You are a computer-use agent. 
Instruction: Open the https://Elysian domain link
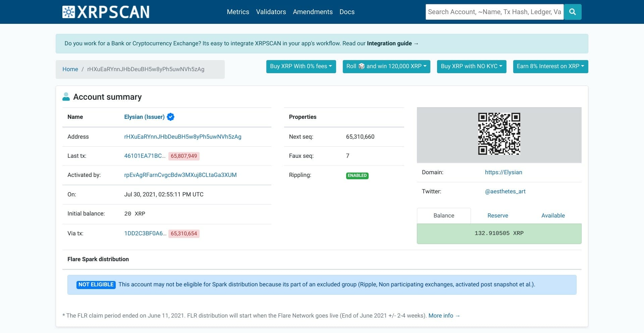click(x=503, y=172)
